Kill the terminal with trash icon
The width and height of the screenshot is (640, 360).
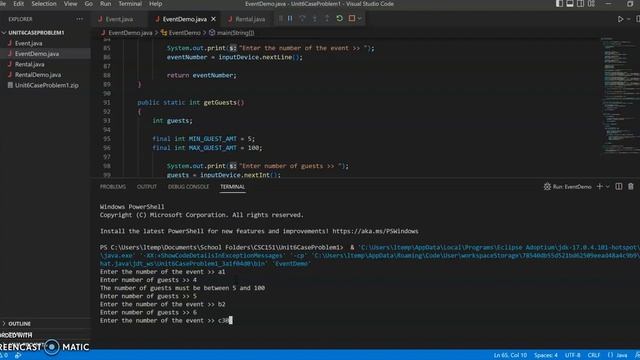point(631,187)
